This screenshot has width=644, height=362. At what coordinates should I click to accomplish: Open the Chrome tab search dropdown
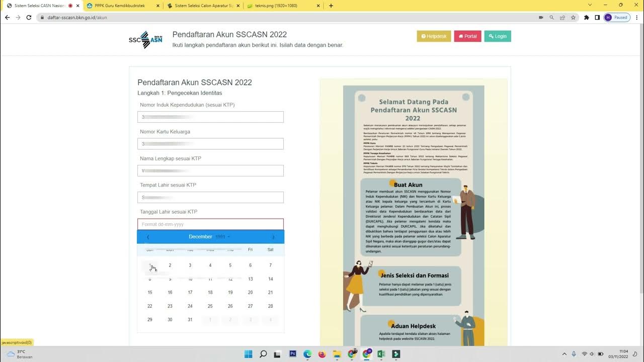click(x=590, y=5)
